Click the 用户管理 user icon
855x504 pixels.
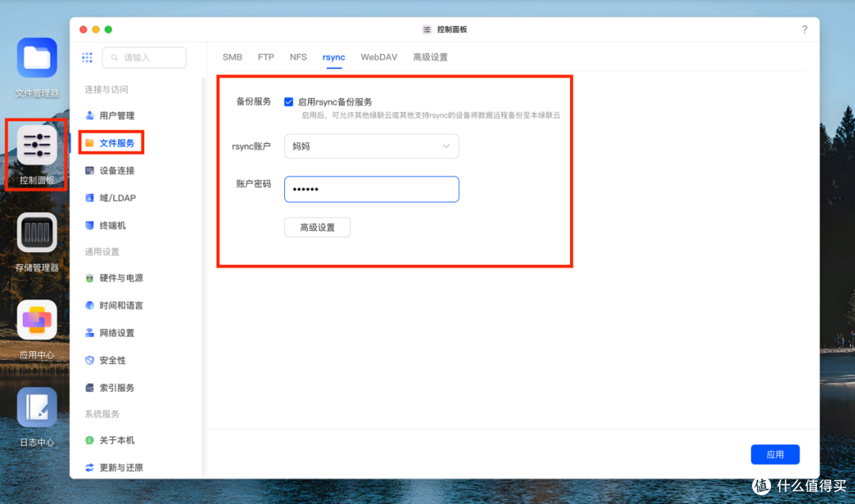(89, 116)
